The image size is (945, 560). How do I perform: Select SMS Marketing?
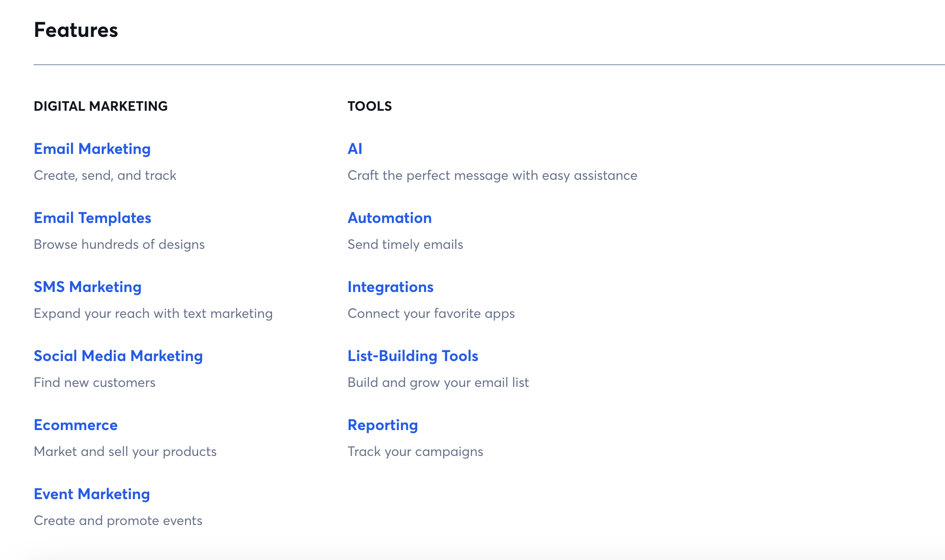[87, 287]
